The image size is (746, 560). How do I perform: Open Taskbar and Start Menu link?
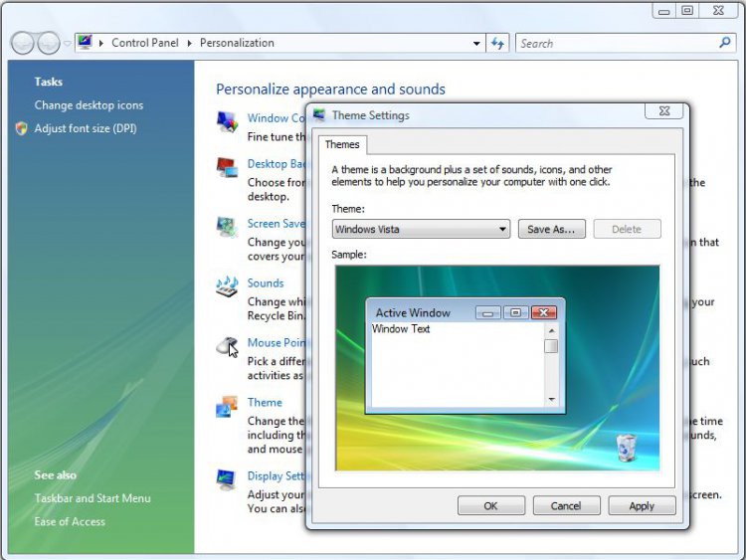click(x=93, y=498)
